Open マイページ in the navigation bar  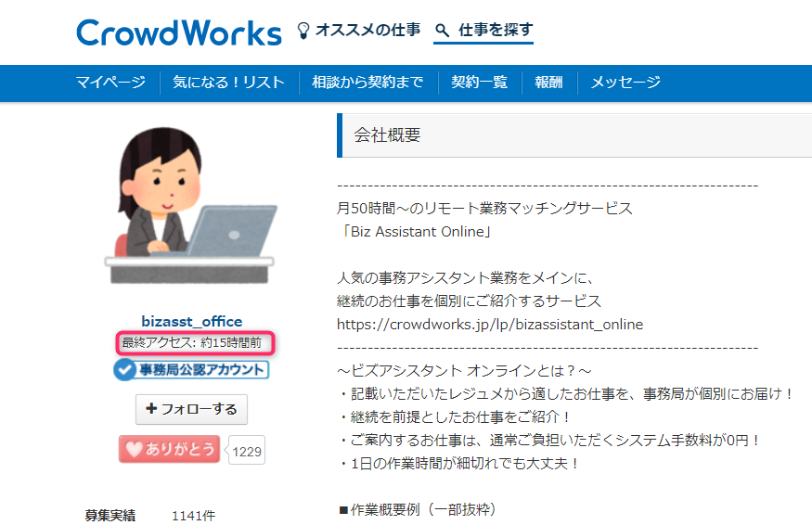pyautogui.click(x=110, y=83)
